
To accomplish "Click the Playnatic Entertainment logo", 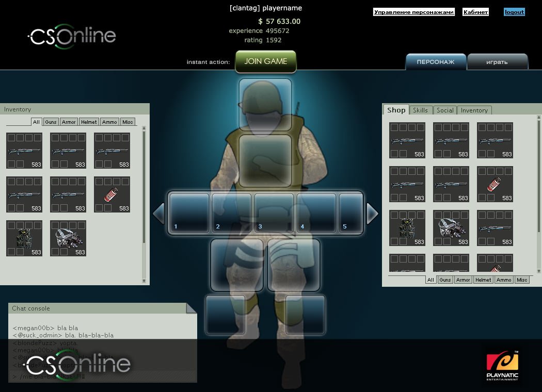I will (502, 365).
